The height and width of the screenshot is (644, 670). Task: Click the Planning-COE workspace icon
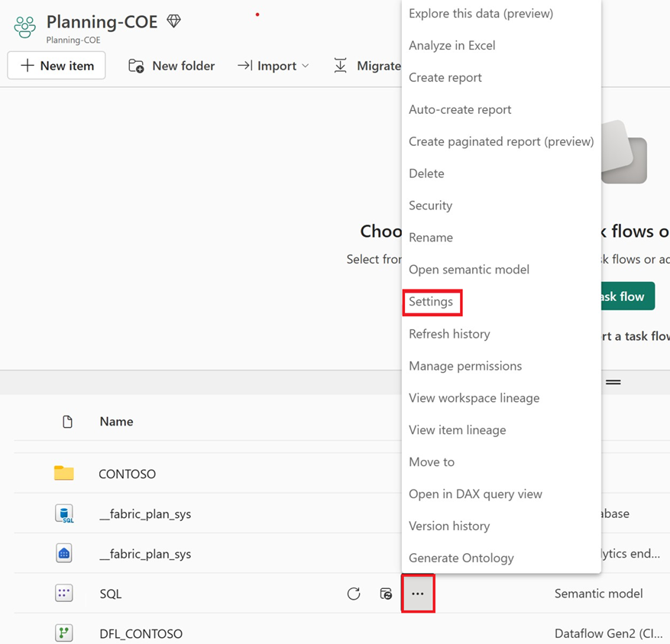(x=24, y=28)
